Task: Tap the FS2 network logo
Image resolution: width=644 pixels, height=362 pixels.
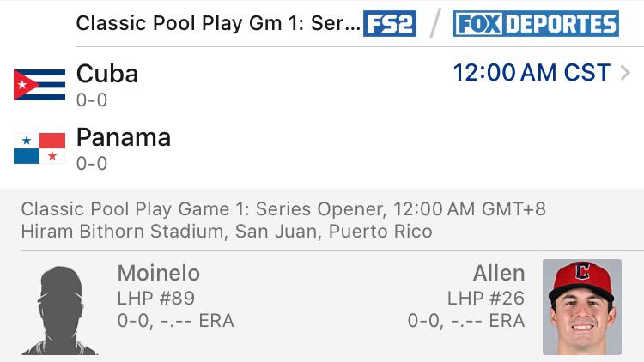Action: pyautogui.click(x=390, y=23)
